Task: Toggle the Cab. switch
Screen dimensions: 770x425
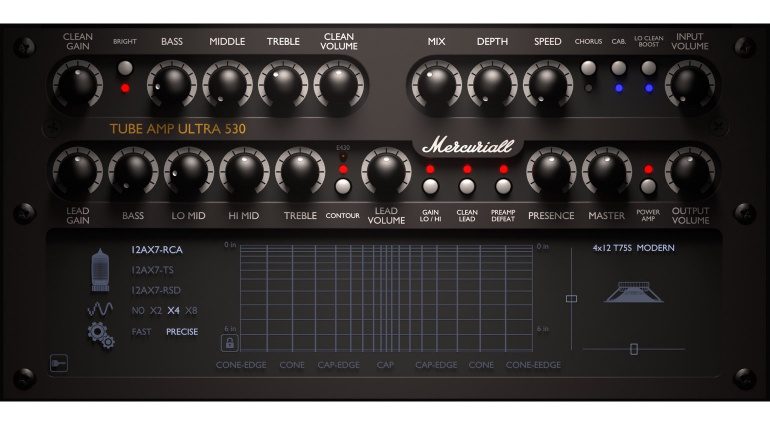Action: (619, 68)
